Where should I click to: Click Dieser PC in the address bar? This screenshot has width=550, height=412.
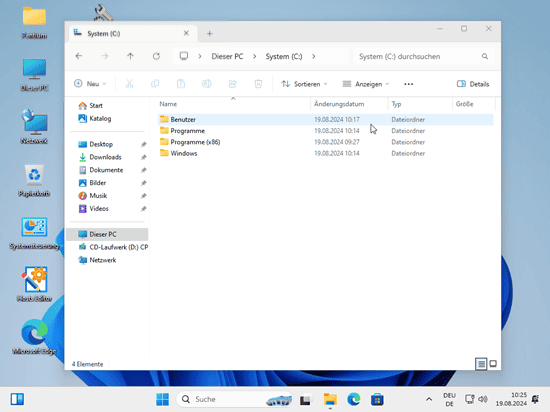(x=227, y=56)
